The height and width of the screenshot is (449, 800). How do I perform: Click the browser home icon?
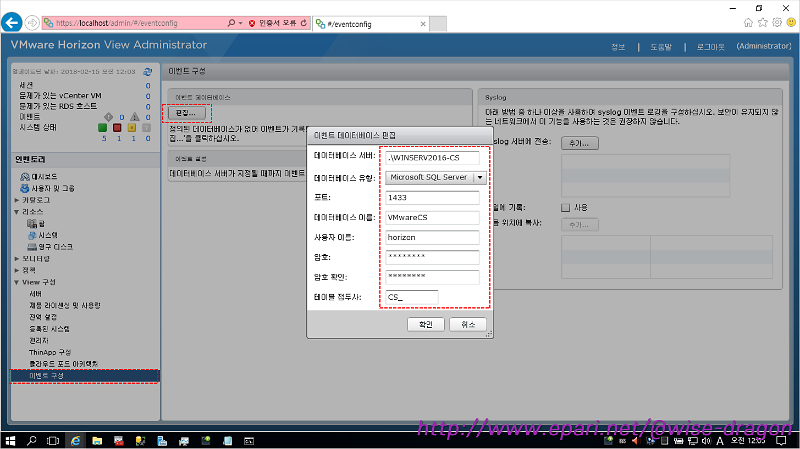[748, 22]
